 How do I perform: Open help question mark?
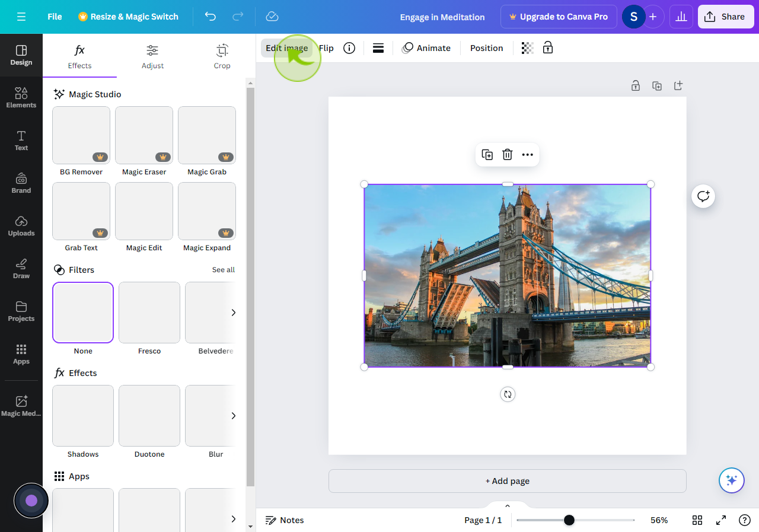tap(745, 520)
